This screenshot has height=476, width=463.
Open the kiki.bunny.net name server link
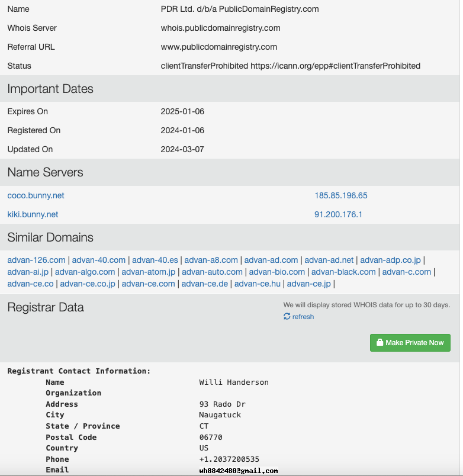click(x=33, y=214)
